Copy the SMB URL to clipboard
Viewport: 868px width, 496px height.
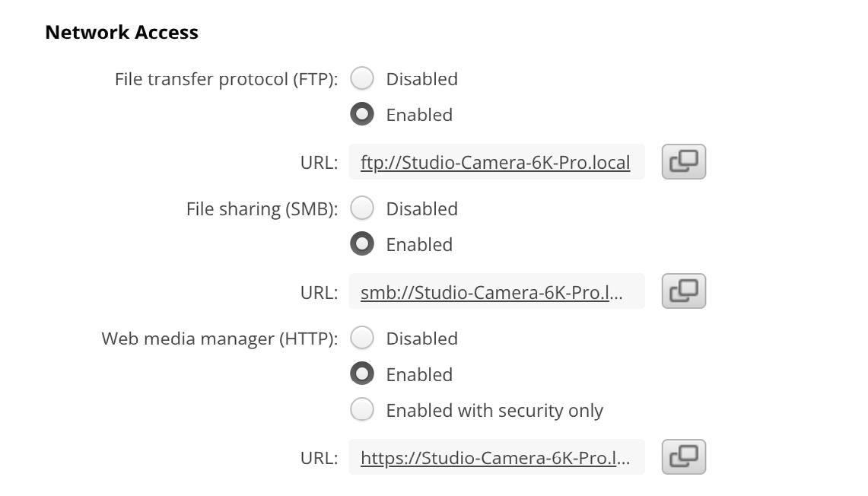tap(683, 291)
